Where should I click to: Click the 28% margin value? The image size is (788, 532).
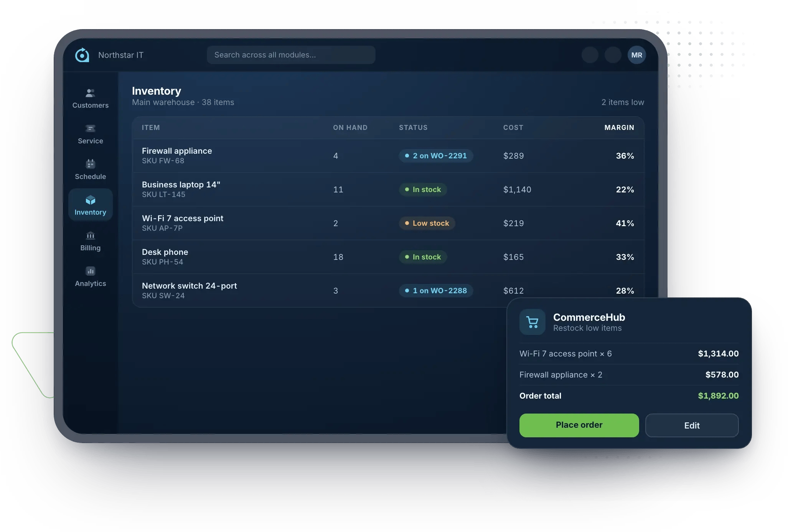click(x=625, y=291)
